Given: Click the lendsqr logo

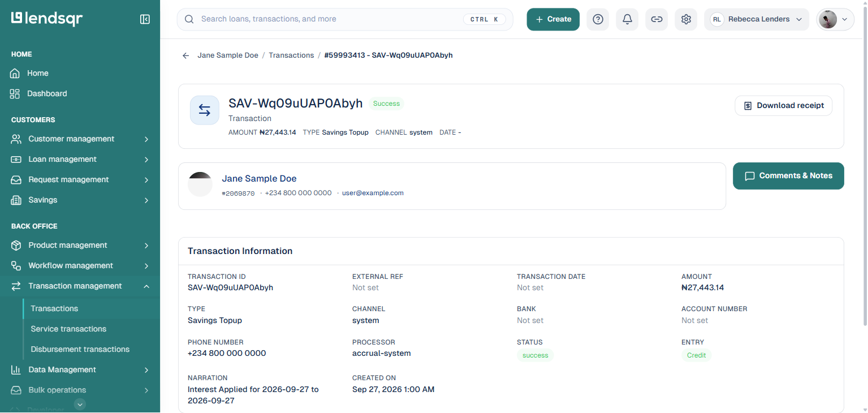Looking at the screenshot, I should point(47,19).
